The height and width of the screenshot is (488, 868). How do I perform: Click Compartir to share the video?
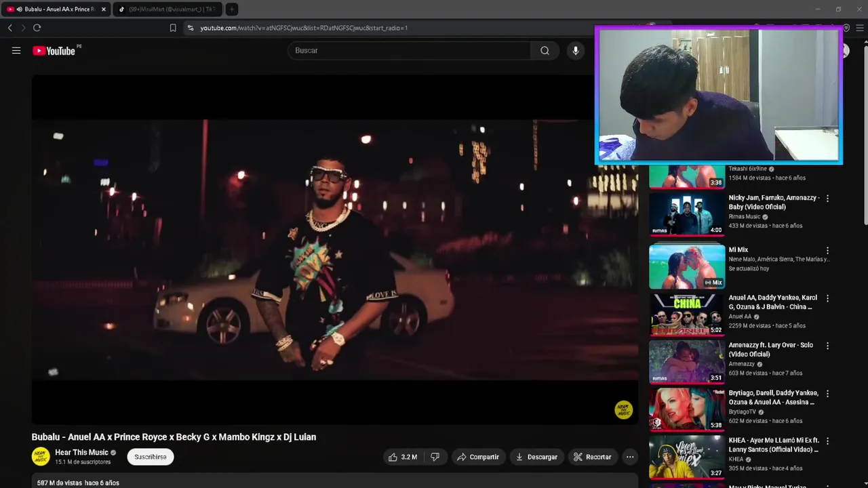click(x=478, y=457)
